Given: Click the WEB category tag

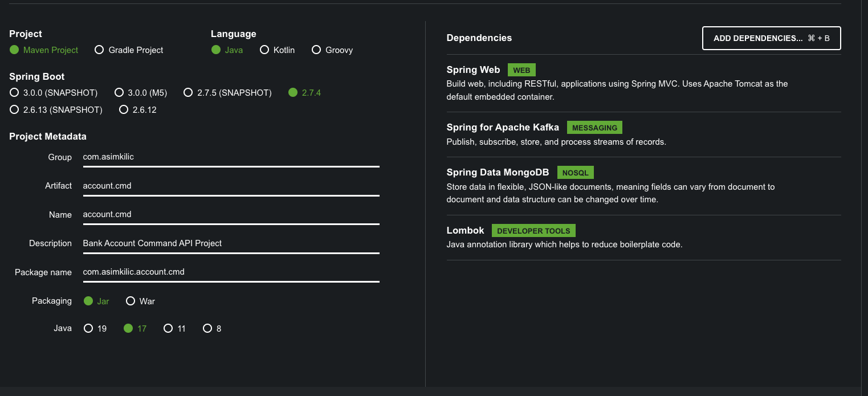Looking at the screenshot, I should click(x=521, y=70).
